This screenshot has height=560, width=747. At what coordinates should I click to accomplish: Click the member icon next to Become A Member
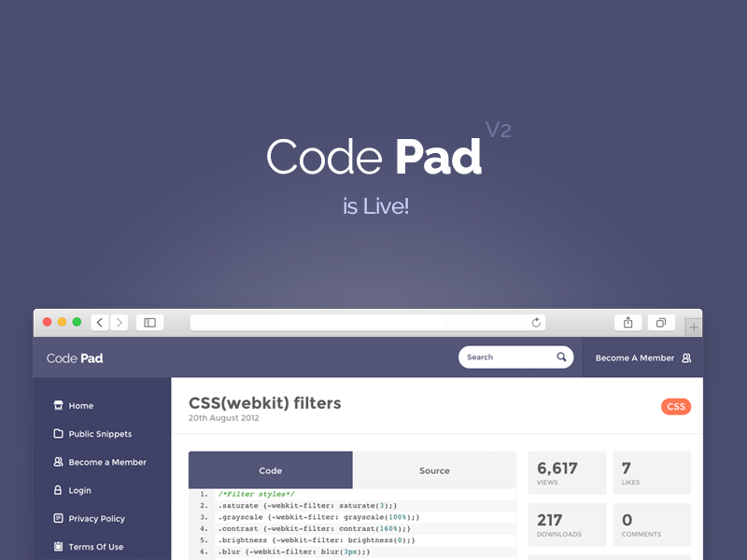coord(687,357)
